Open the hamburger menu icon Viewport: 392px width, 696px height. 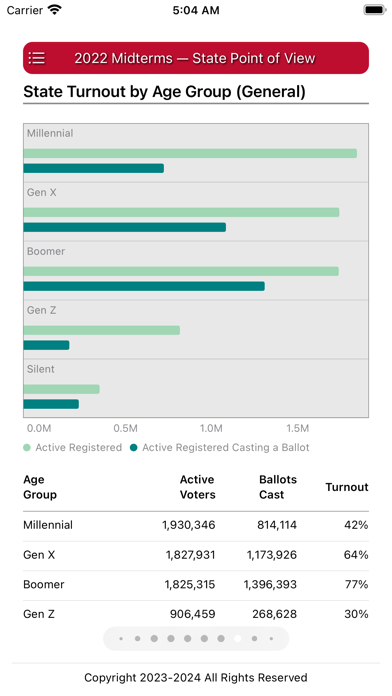36,58
